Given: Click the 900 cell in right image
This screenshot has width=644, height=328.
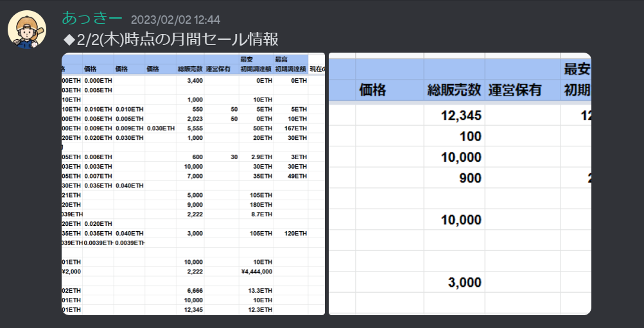Looking at the screenshot, I should click(x=470, y=178).
